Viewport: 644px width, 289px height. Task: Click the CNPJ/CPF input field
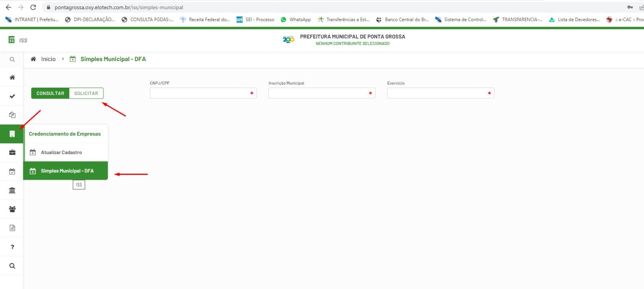(x=199, y=93)
